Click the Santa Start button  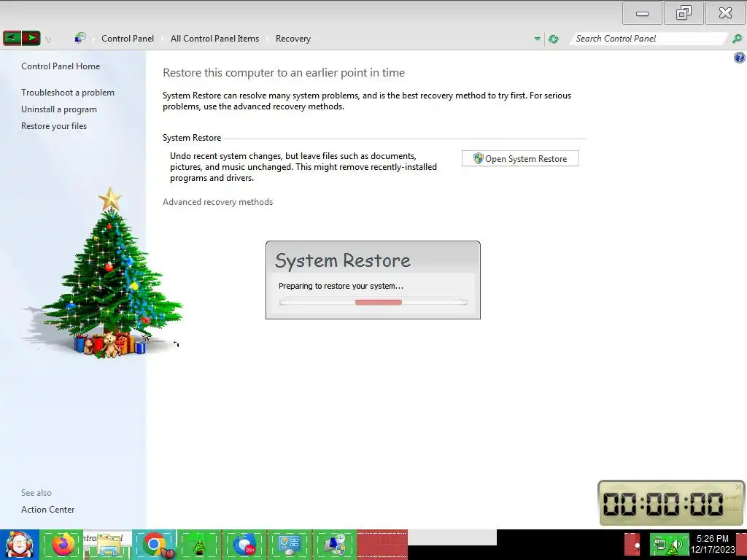click(20, 545)
